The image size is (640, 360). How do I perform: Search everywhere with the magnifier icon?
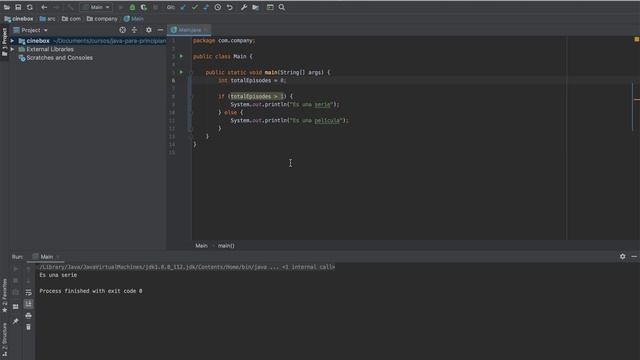pos(282,7)
